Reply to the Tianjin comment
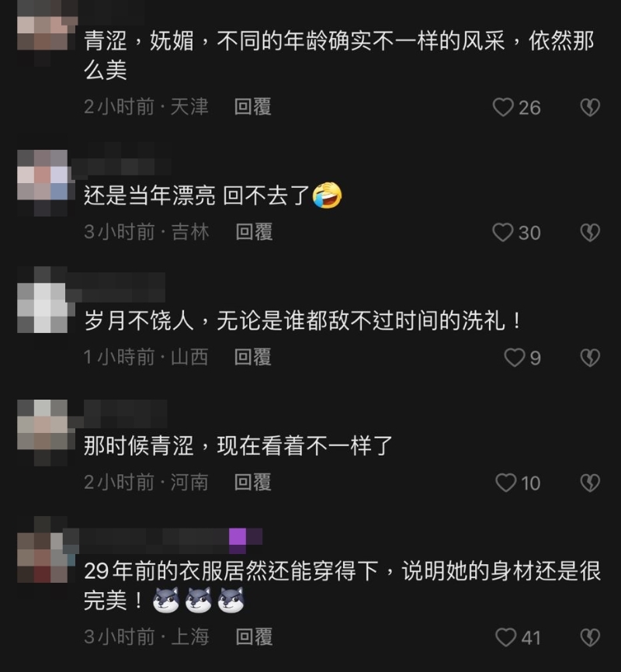The width and height of the screenshot is (621, 672). (x=252, y=107)
